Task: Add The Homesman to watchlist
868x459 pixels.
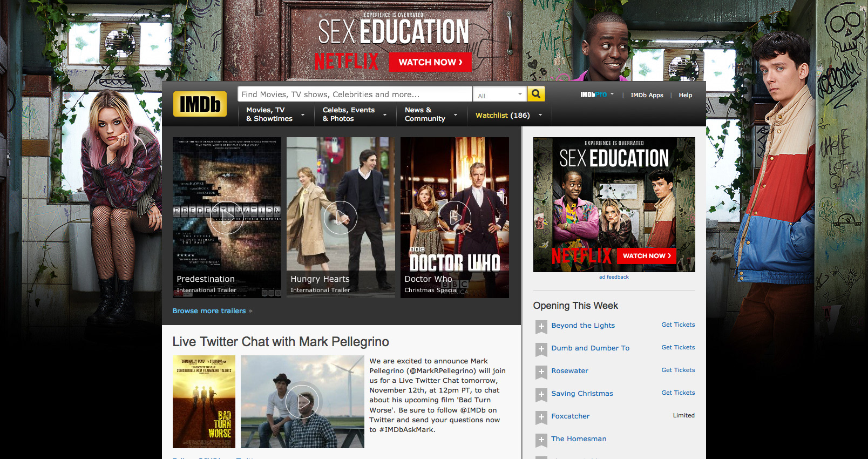Action: click(x=541, y=440)
